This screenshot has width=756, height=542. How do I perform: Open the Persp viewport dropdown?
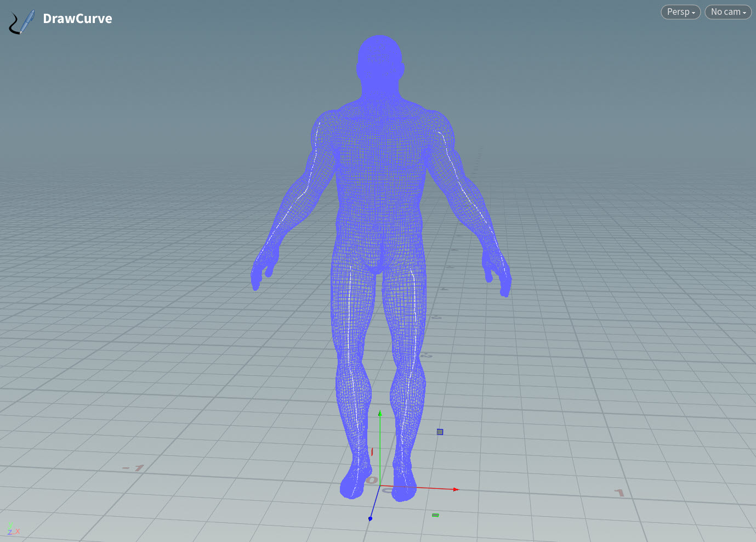click(680, 12)
